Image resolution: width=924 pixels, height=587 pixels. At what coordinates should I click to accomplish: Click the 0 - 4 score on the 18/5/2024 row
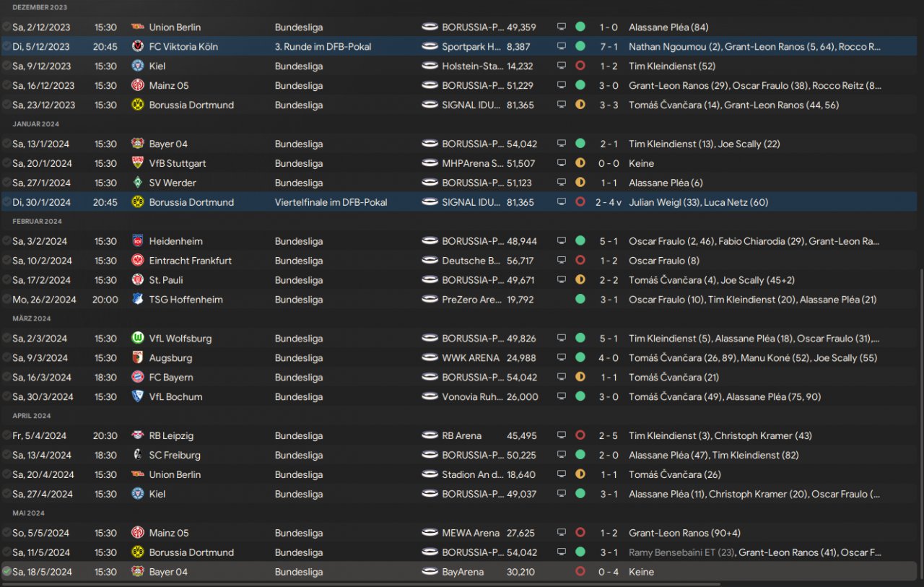(609, 573)
